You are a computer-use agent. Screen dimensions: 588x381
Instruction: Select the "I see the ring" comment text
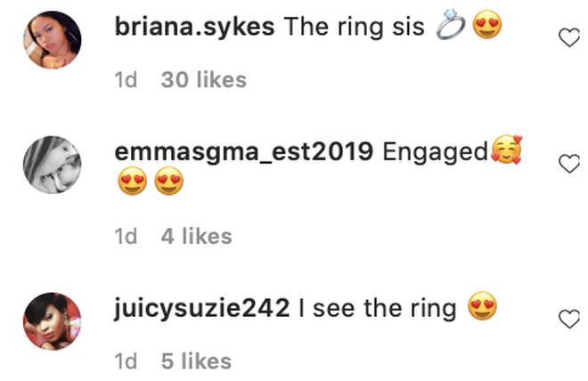pyautogui.click(x=378, y=309)
